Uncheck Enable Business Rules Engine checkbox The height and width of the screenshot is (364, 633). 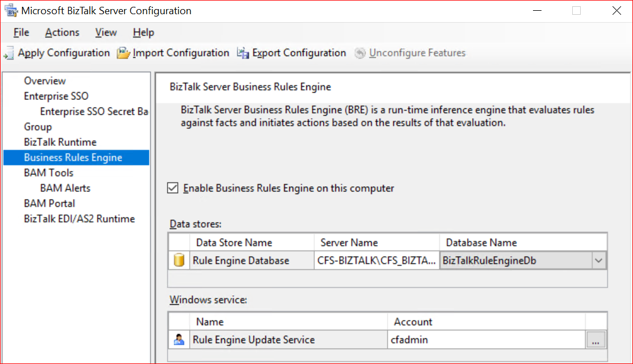[173, 188]
